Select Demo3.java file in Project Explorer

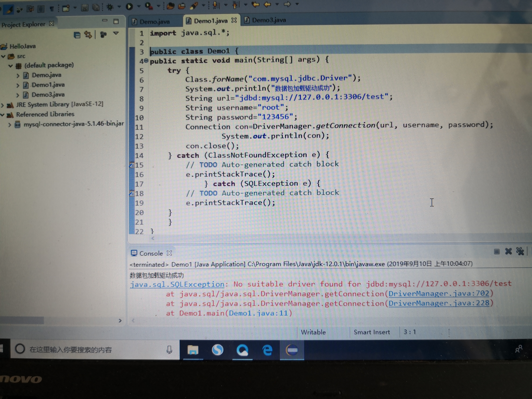coord(44,95)
